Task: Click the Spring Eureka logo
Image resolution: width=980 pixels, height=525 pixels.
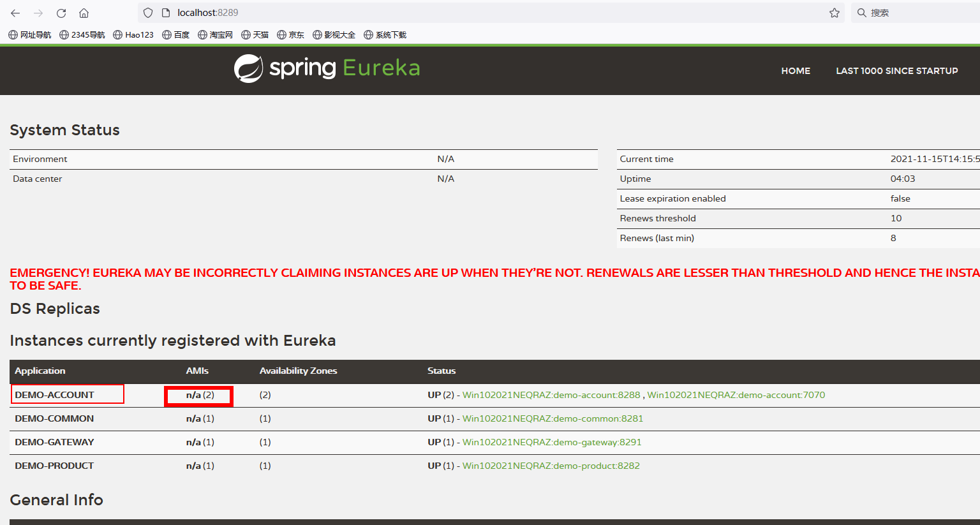Action: [327, 68]
